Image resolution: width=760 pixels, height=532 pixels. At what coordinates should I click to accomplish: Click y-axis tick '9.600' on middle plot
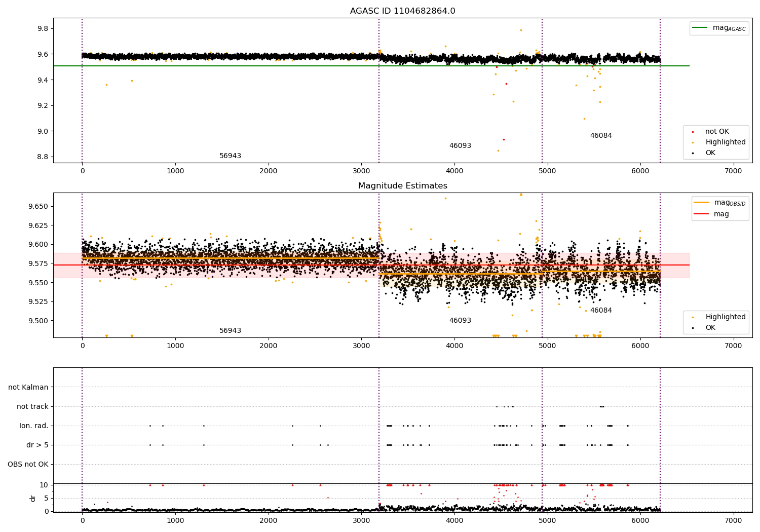pos(39,245)
